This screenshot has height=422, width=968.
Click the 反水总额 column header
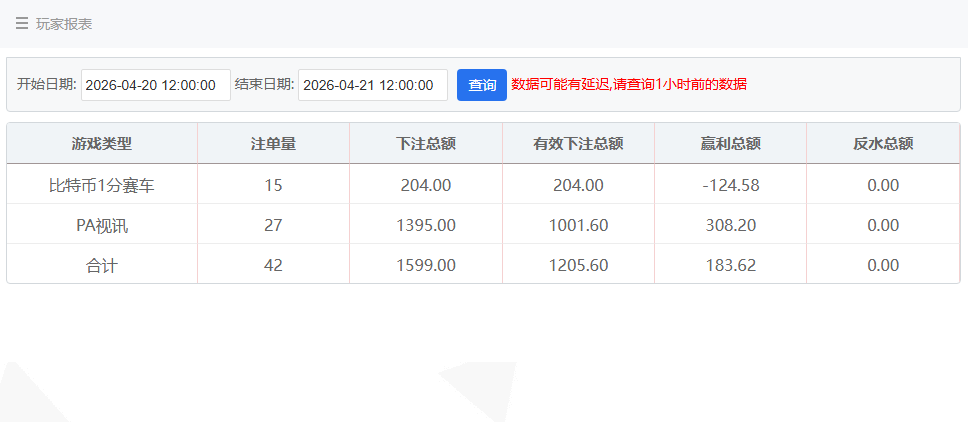[x=883, y=143]
